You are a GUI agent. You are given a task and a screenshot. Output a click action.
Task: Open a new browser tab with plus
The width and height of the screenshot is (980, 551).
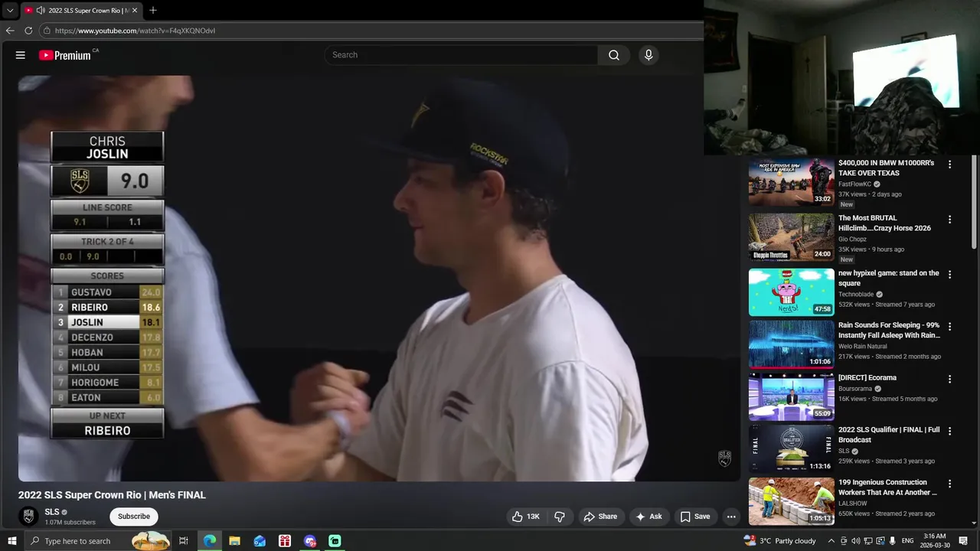tap(153, 11)
